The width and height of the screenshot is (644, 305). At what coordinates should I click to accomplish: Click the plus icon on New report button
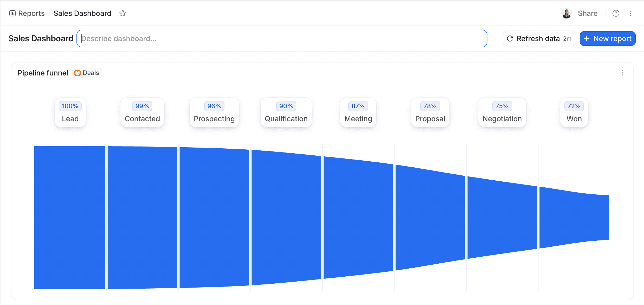pos(587,38)
